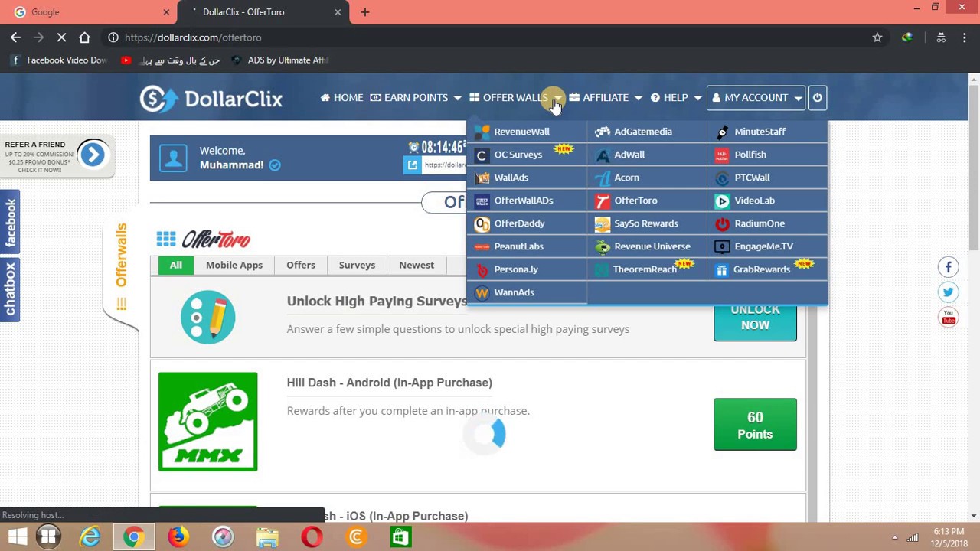Click the DollarClix logo
Image resolution: width=980 pixels, height=551 pixels.
point(211,99)
